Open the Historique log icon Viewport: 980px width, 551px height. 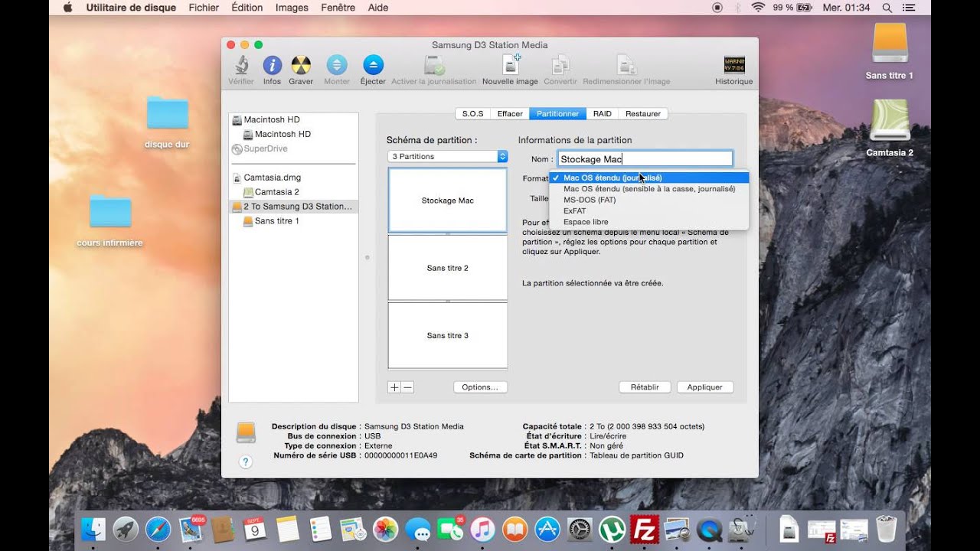click(x=734, y=65)
